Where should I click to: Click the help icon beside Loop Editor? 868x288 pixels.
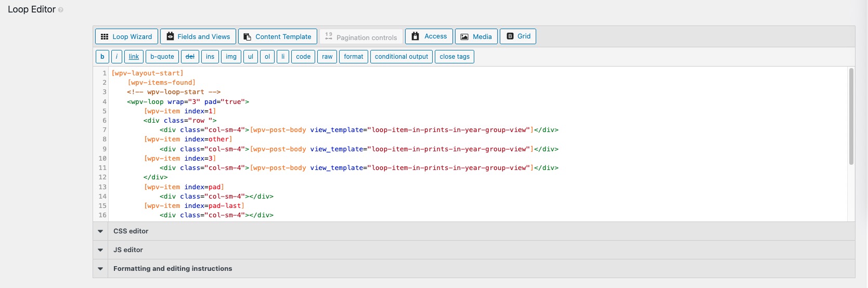click(61, 10)
